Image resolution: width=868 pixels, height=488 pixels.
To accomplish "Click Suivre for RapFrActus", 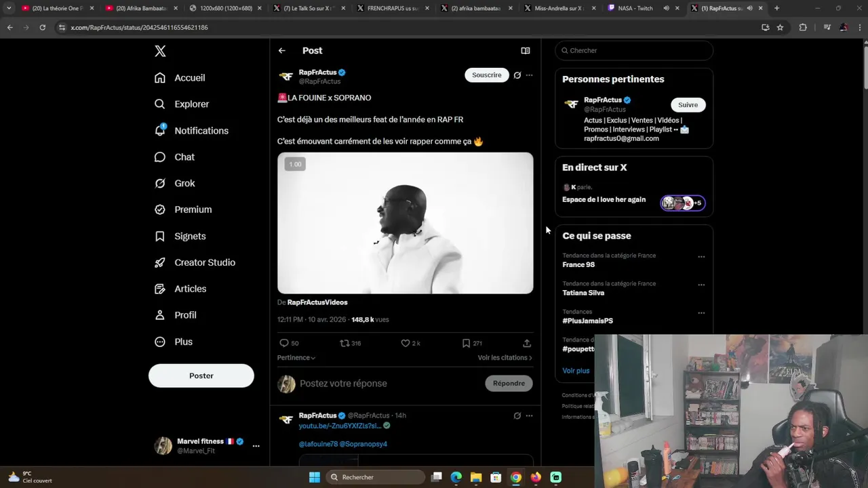I will tap(688, 105).
